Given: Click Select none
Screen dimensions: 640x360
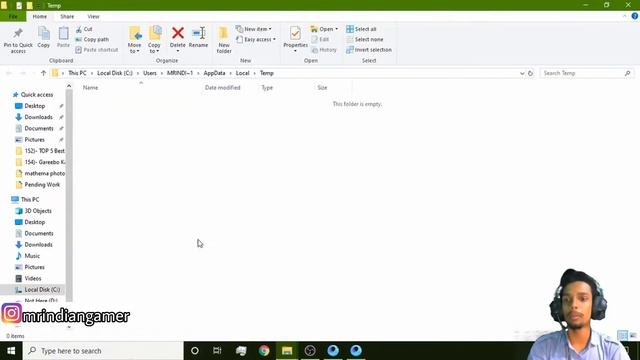Looking at the screenshot, I should 365,40.
